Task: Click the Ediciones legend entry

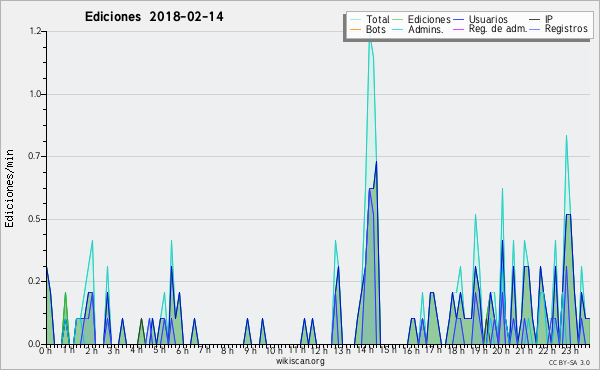Action: 421,19
